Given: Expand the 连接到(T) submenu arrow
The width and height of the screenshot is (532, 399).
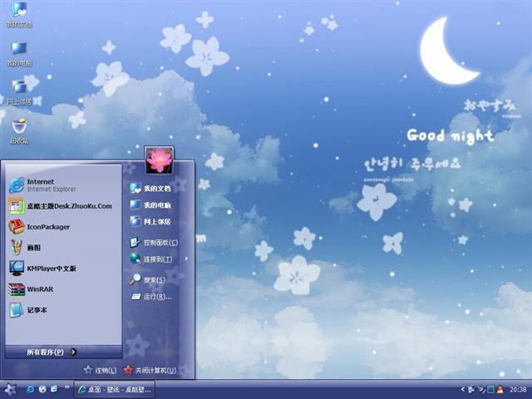Looking at the screenshot, I should (x=186, y=259).
